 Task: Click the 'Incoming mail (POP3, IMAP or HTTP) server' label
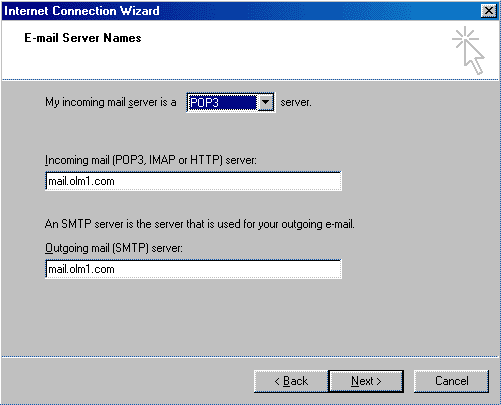[x=151, y=160]
